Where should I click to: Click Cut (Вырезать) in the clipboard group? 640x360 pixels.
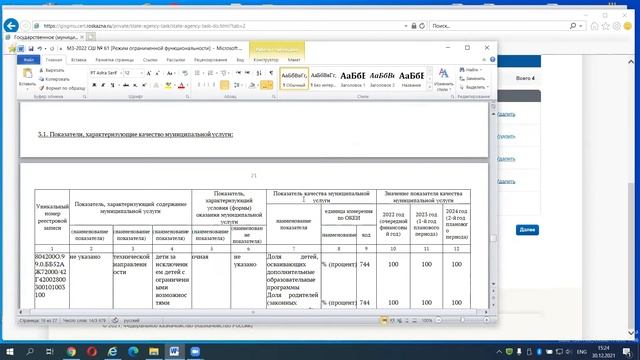tap(51, 70)
